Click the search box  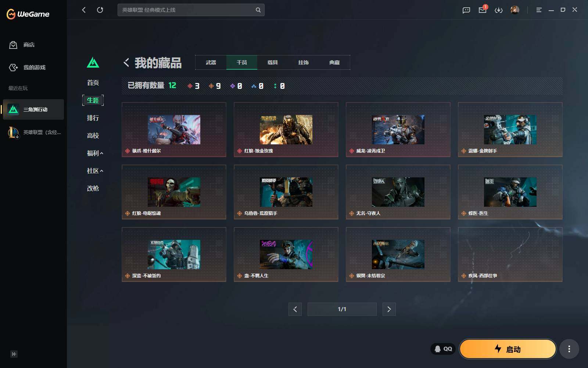pyautogui.click(x=191, y=10)
